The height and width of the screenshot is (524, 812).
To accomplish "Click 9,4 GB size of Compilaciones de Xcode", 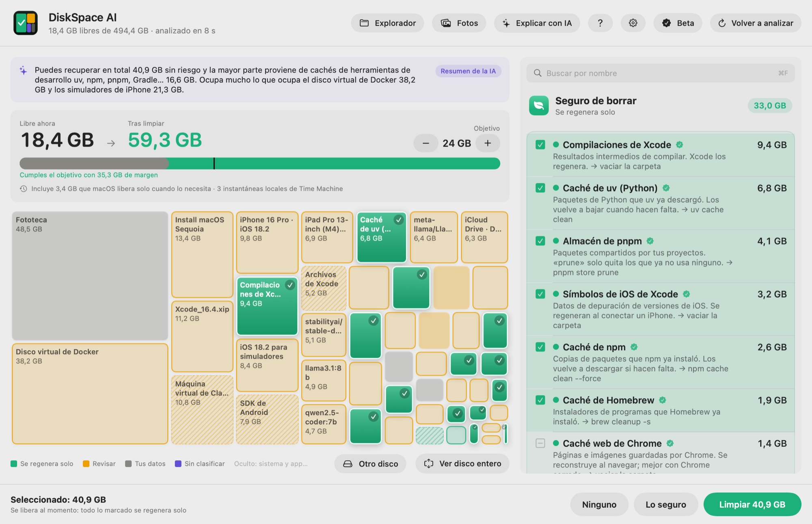I will [772, 145].
